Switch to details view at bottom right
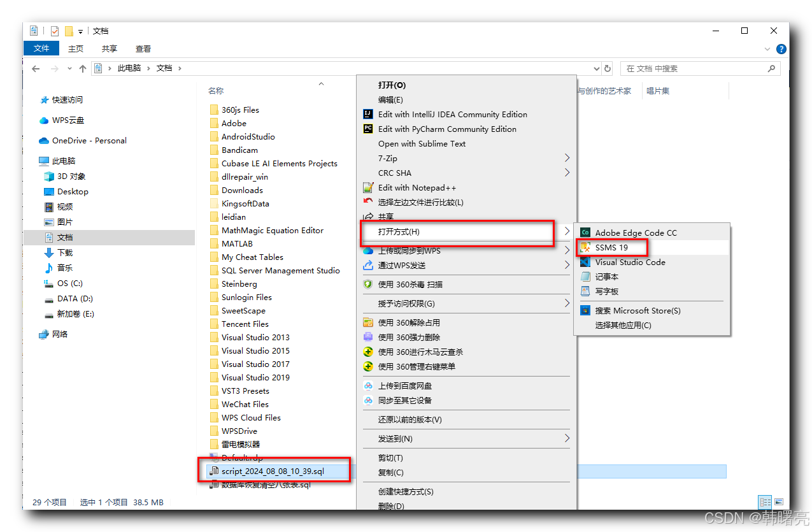The width and height of the screenshot is (812, 532). [x=765, y=502]
